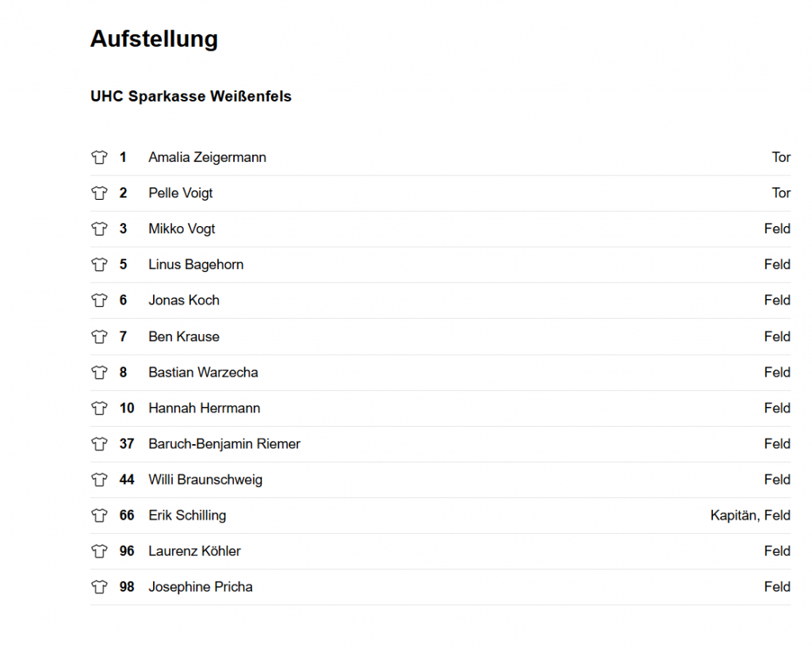The height and width of the screenshot is (652, 812).
Task: Click the 'Kapitän, Feld' role label
Action: pyautogui.click(x=750, y=516)
